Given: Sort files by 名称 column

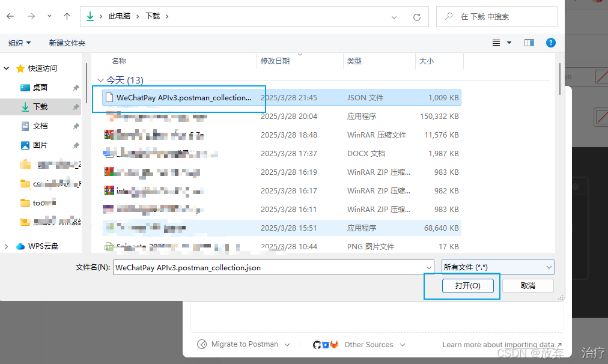Looking at the screenshot, I should [x=118, y=61].
